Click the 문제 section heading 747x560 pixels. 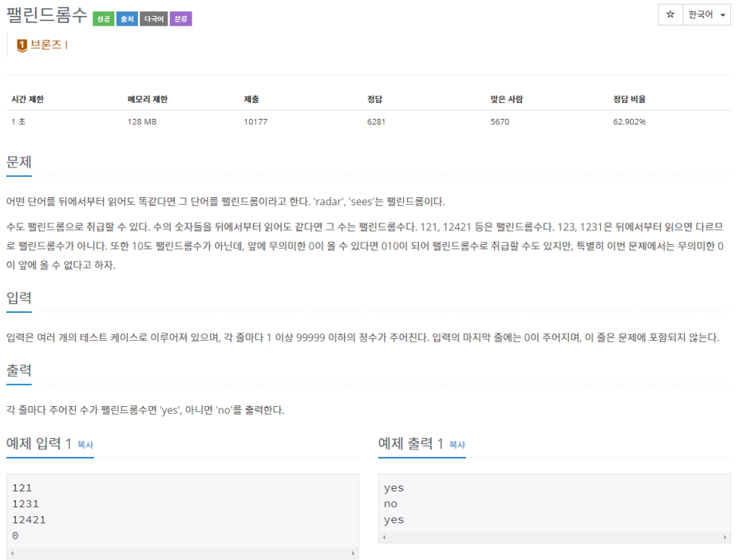[19, 162]
